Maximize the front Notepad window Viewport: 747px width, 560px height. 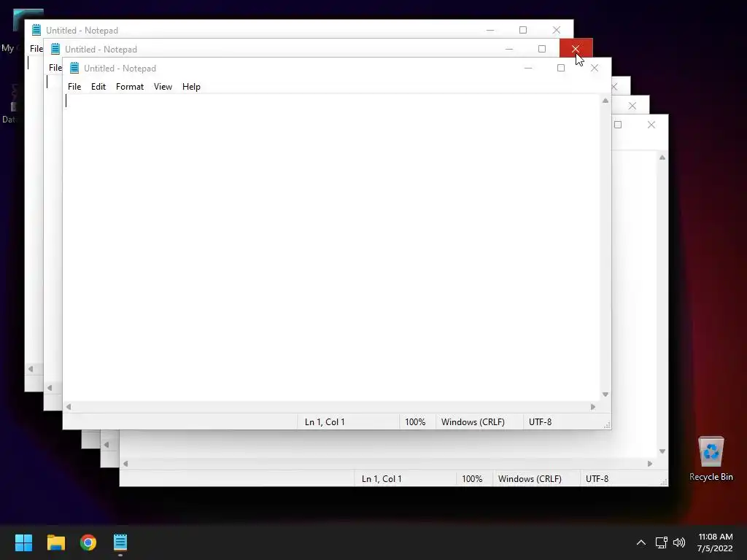pos(561,68)
